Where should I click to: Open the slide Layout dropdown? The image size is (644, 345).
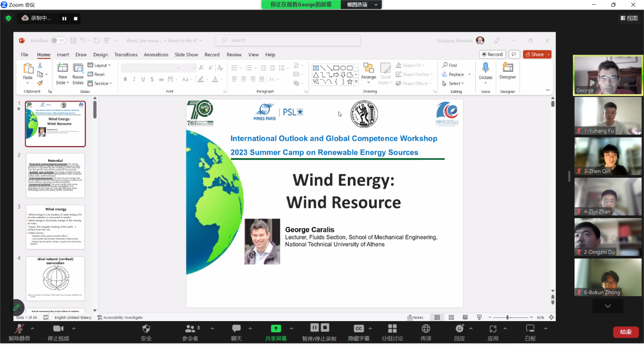(x=100, y=65)
